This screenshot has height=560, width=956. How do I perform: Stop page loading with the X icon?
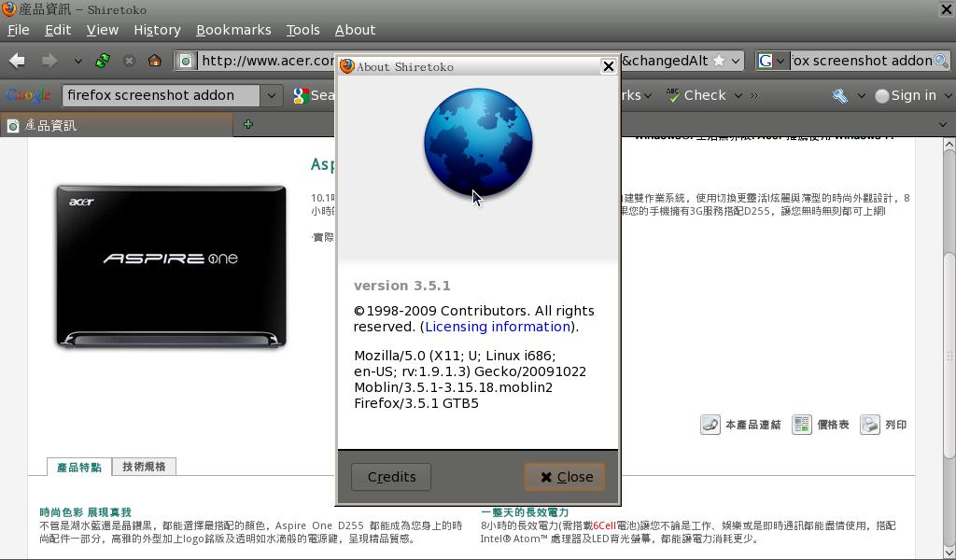click(x=129, y=61)
